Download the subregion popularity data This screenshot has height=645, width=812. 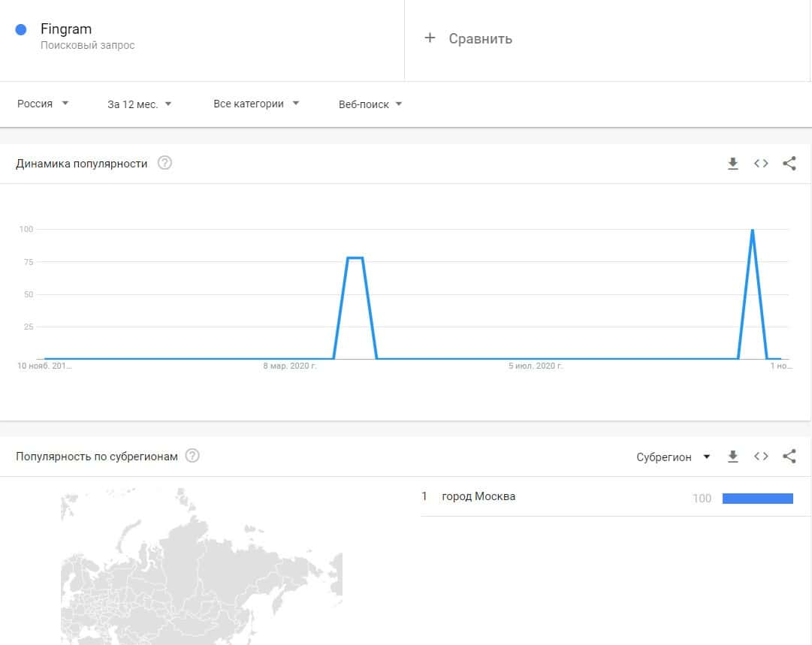733,457
